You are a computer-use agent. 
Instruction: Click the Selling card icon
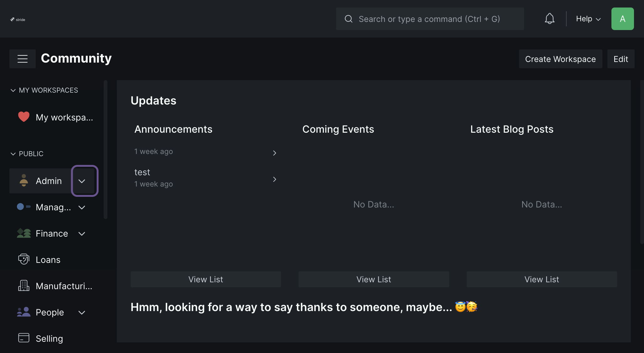point(24,338)
